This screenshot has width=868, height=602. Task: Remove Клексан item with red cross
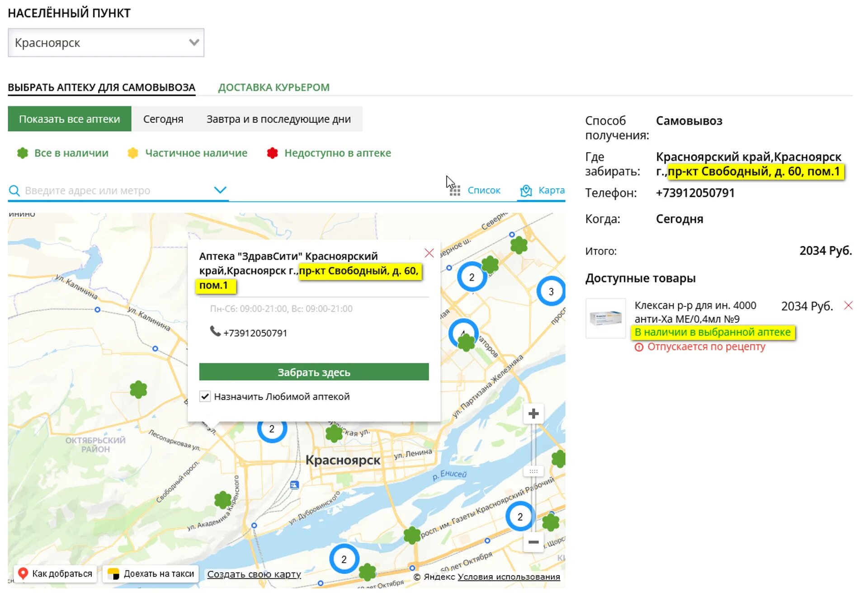848,306
